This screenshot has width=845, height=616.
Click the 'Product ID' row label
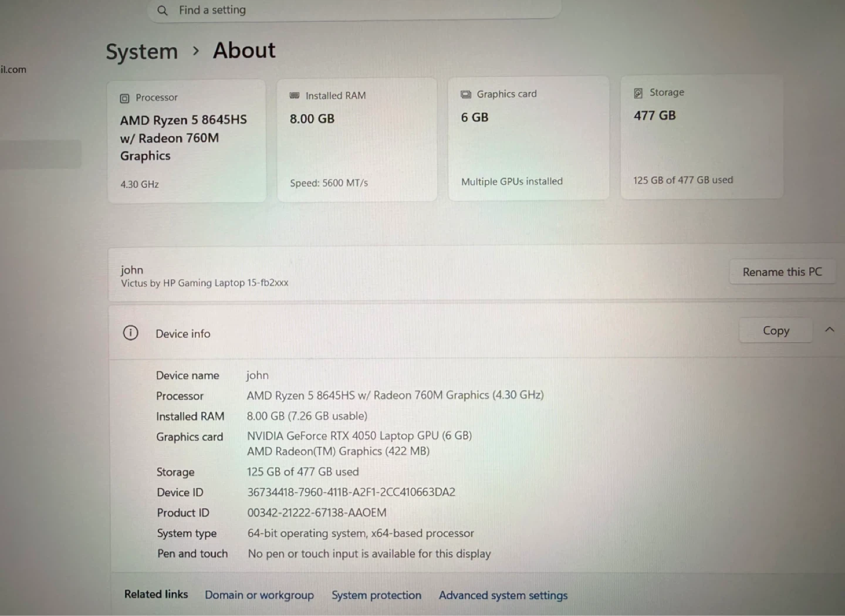(x=183, y=513)
